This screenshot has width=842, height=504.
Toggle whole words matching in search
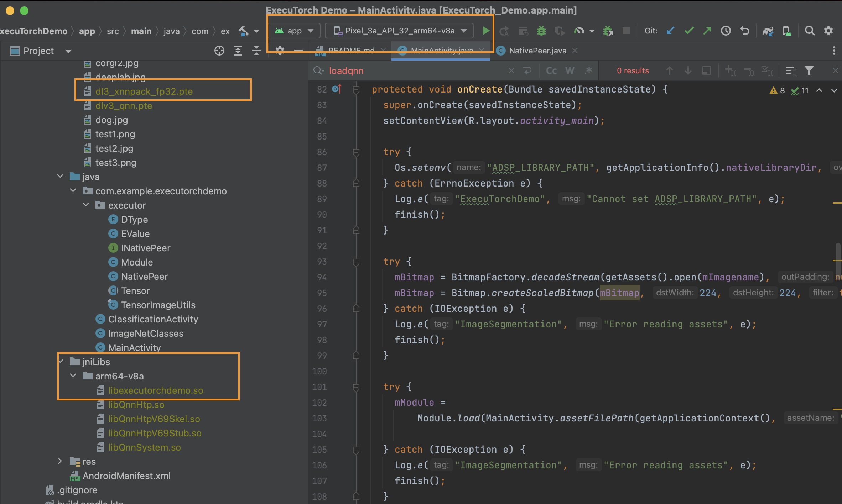click(569, 70)
